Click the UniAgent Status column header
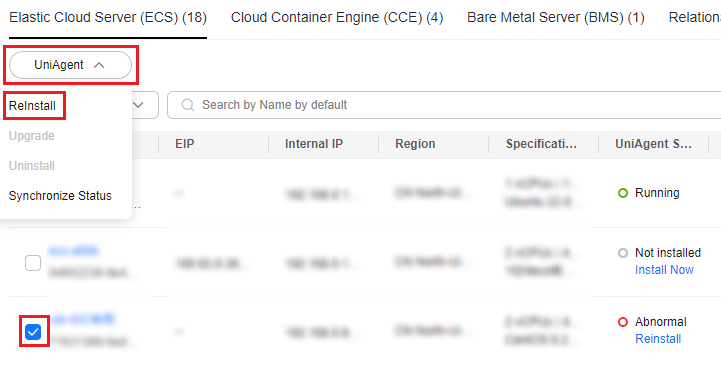The width and height of the screenshot is (721, 365). (x=653, y=144)
